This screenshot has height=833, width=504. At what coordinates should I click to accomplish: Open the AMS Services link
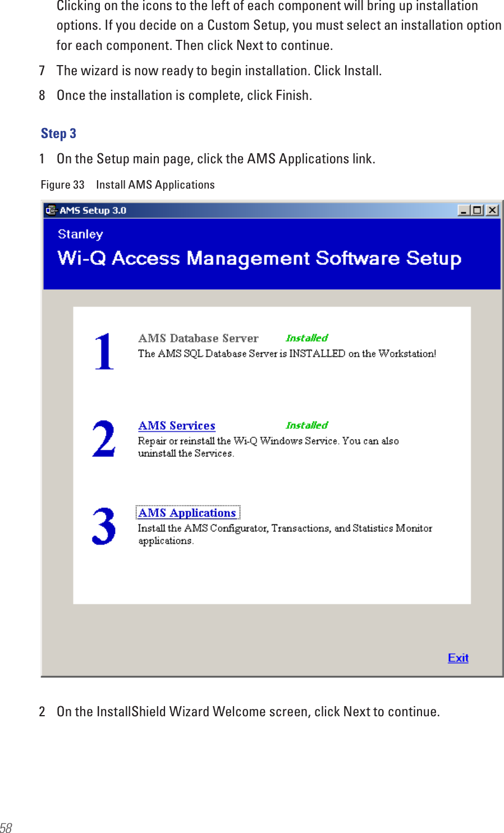coord(177,425)
